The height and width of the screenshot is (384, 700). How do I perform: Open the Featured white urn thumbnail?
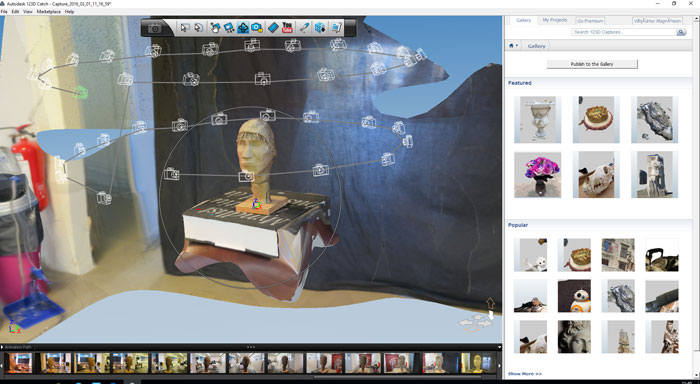tap(538, 120)
